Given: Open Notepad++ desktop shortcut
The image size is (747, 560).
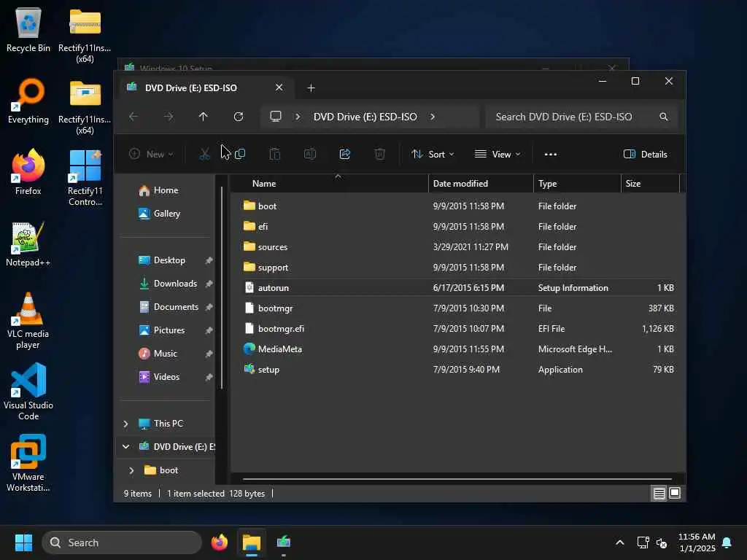Looking at the screenshot, I should (28, 244).
